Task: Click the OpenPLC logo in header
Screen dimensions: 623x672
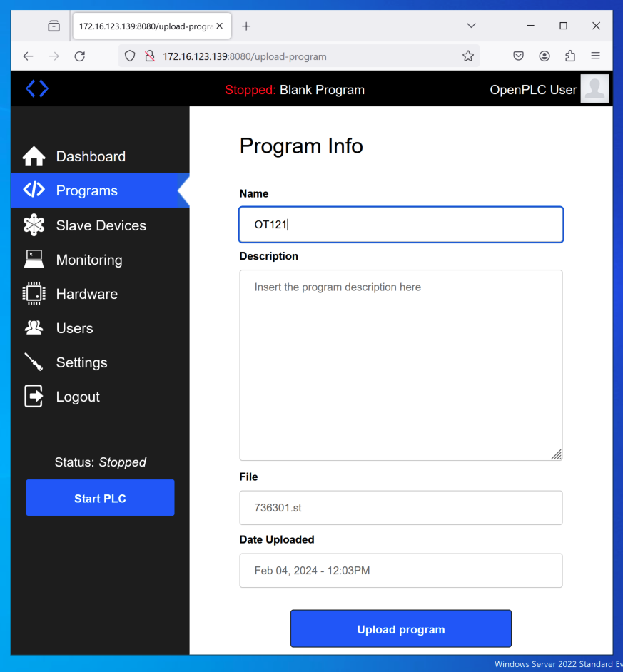Action: coord(37,88)
